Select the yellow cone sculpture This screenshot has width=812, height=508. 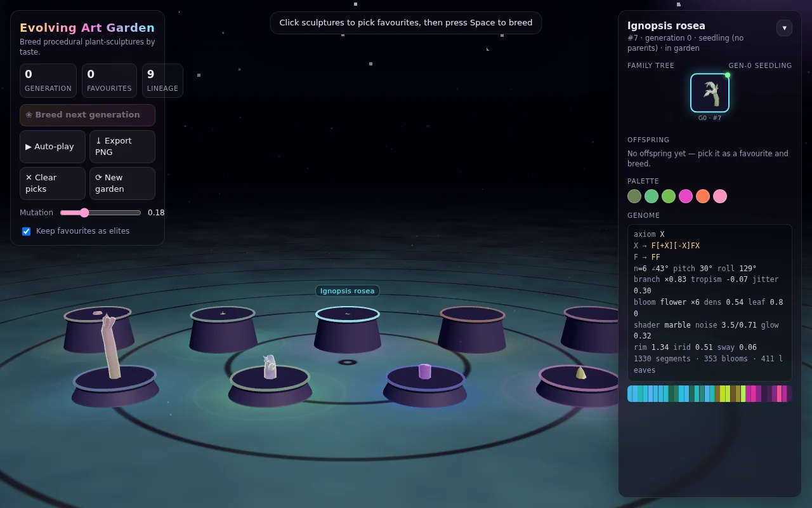pos(580,373)
